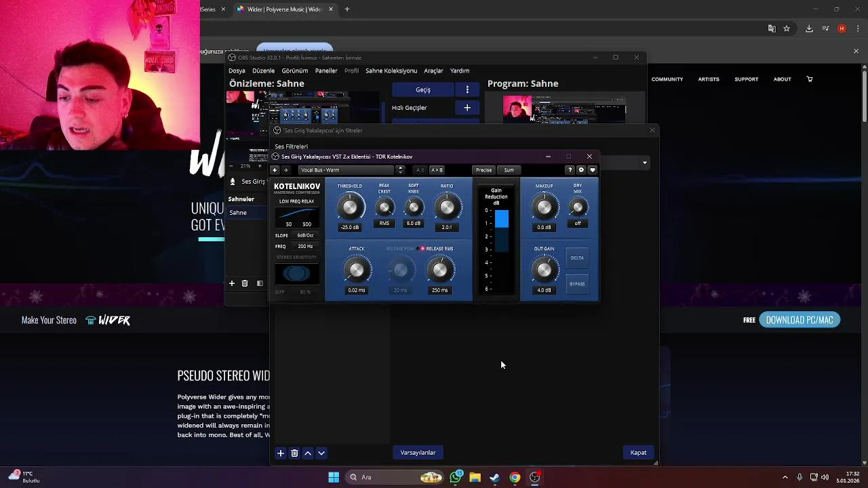This screenshot has width=868, height=488.
Task: Toggle the Sum button in Kotelnikov
Action: [x=509, y=170]
